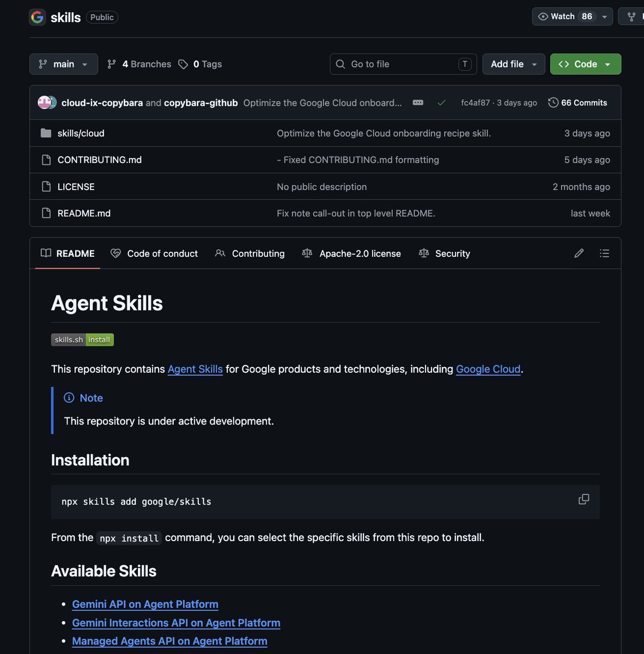644x654 pixels.
Task: Open commit 'Fix note call-out in top level README.'
Action: tap(356, 213)
